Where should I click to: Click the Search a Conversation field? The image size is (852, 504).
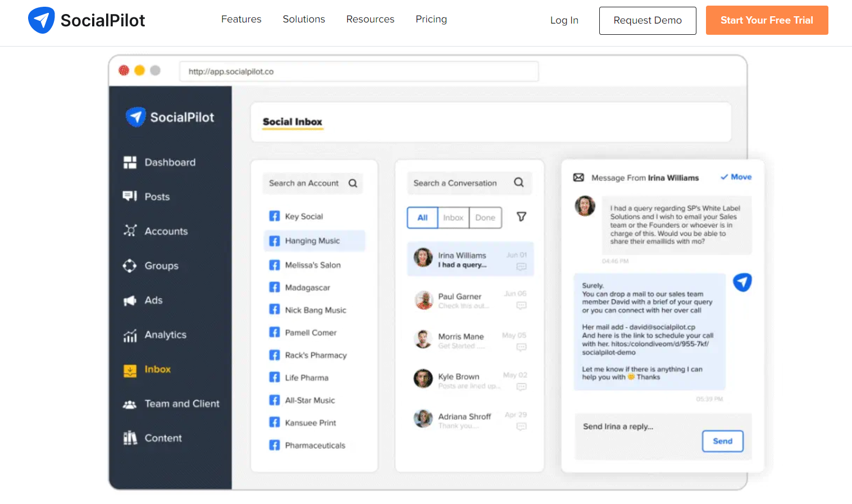(x=470, y=183)
